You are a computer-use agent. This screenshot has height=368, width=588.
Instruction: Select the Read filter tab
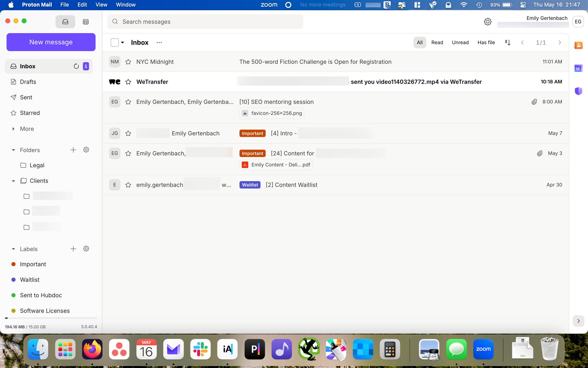pyautogui.click(x=437, y=43)
